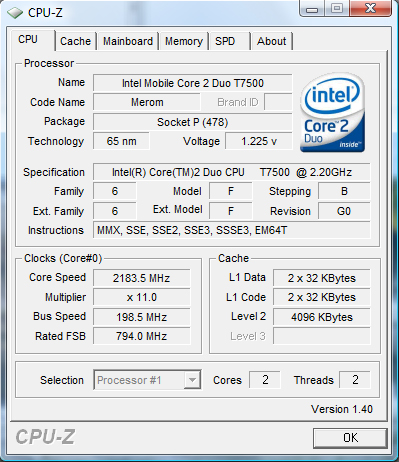Click the 1.225 v voltage value
The image size is (399, 462).
(x=259, y=141)
